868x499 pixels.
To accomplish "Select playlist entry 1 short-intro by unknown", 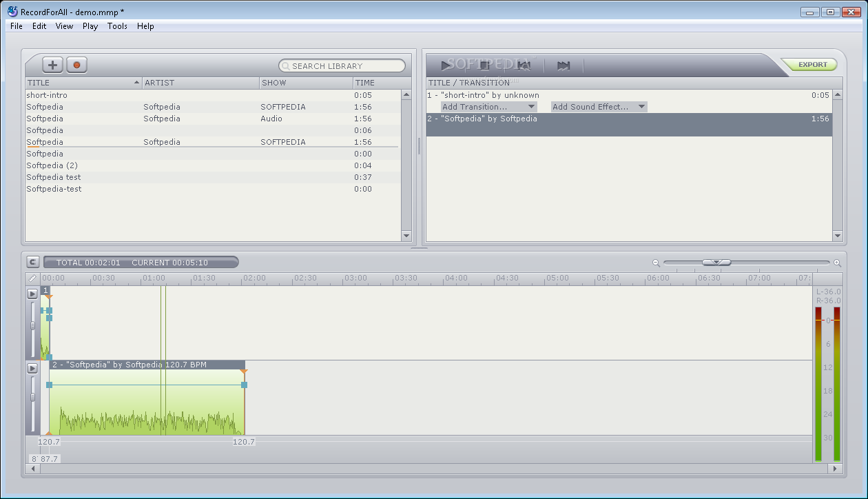I will coord(629,95).
